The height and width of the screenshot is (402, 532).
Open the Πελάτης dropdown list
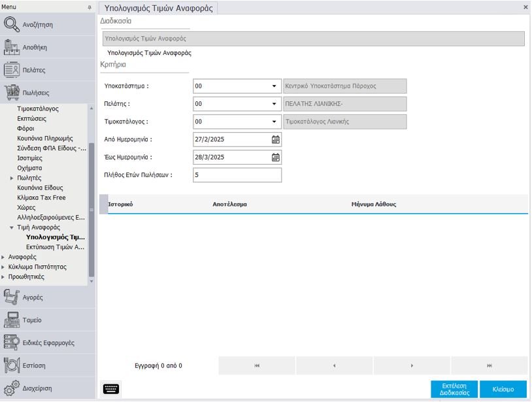pyautogui.click(x=274, y=104)
